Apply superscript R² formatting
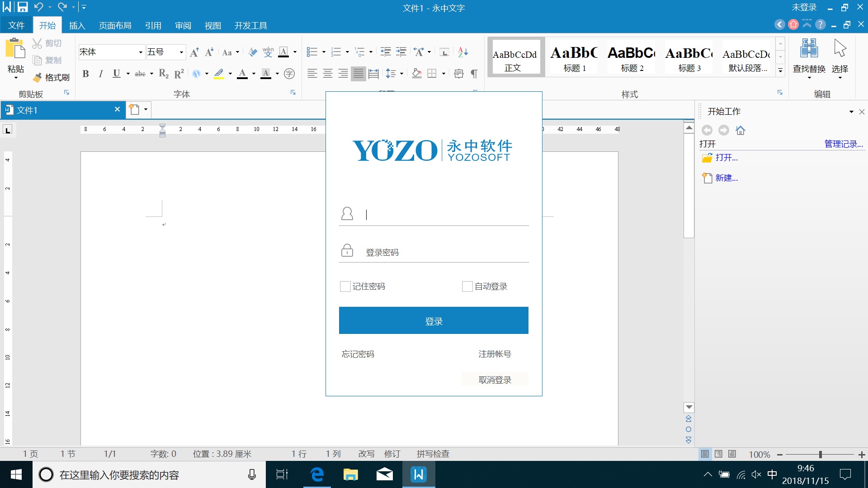Viewport: 868px width, 488px height. click(179, 74)
